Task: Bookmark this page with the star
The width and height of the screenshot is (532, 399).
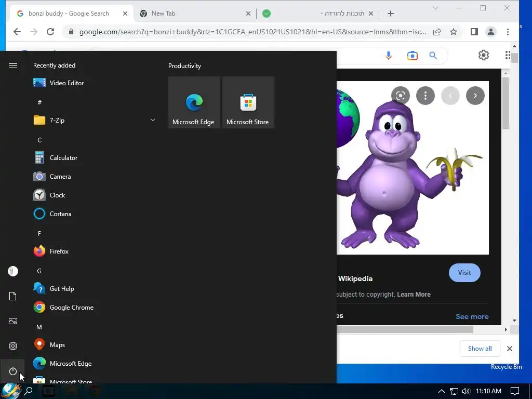Action: tap(454, 32)
